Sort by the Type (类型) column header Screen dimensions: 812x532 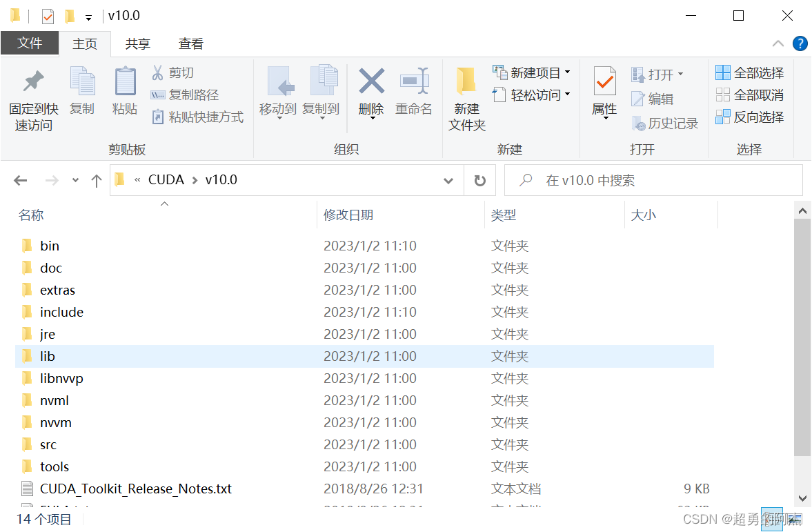(555, 215)
